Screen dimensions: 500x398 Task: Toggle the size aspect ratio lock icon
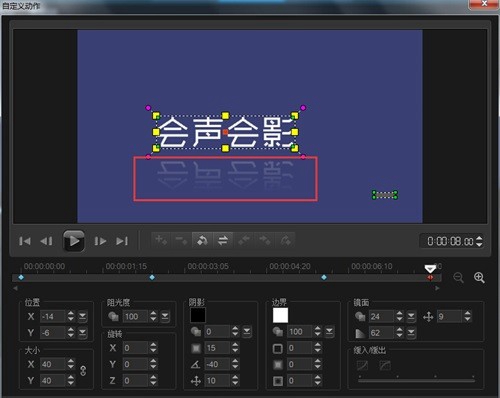83,371
